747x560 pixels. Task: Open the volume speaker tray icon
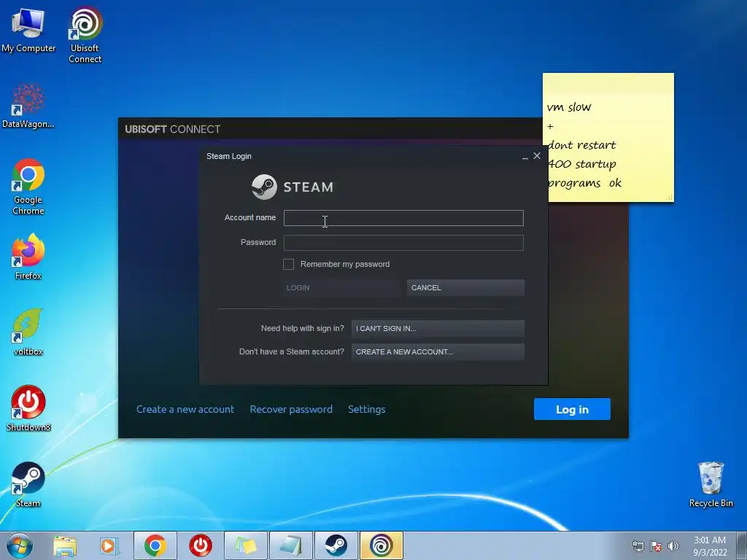tap(673, 546)
